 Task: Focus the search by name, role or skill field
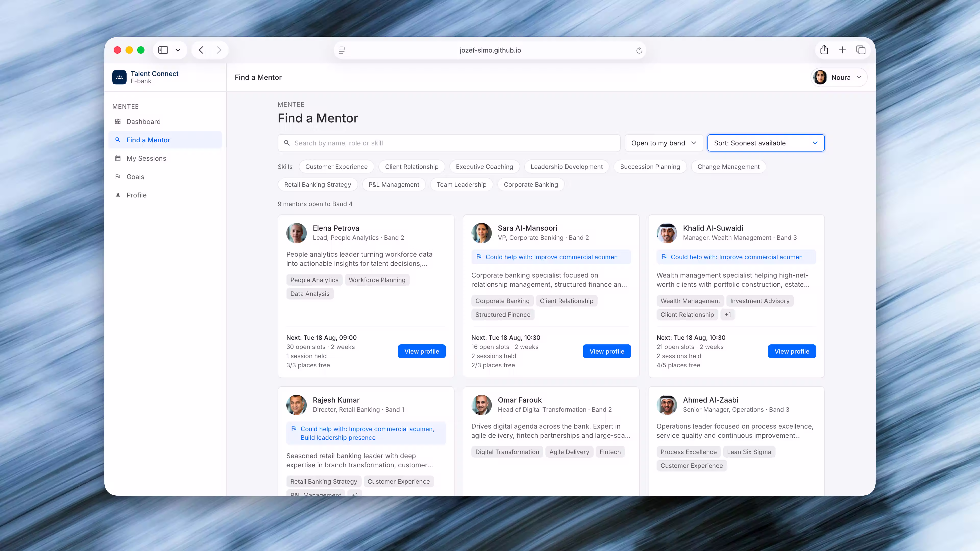pos(449,143)
